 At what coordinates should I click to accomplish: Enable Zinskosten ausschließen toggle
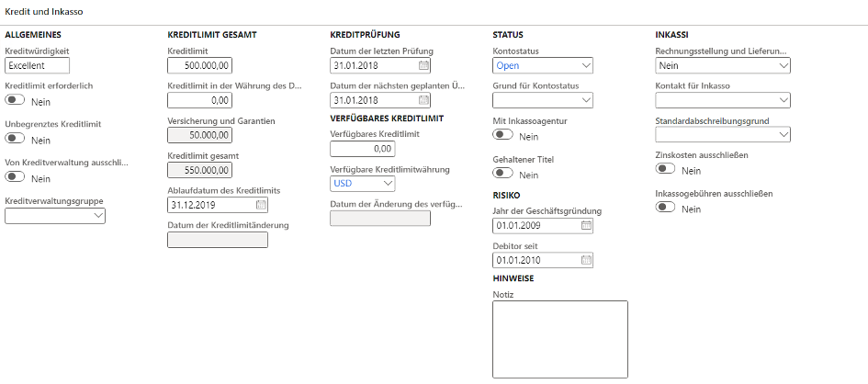tap(667, 170)
